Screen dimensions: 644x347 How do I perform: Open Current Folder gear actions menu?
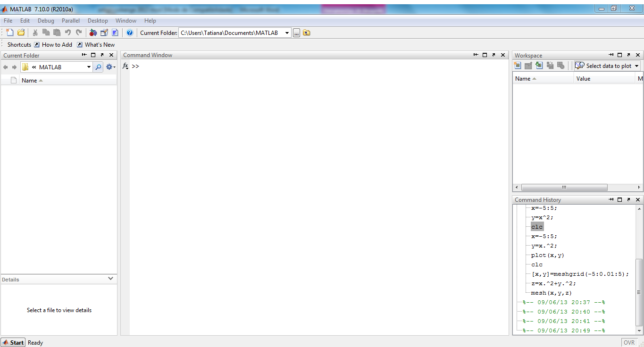pos(110,67)
